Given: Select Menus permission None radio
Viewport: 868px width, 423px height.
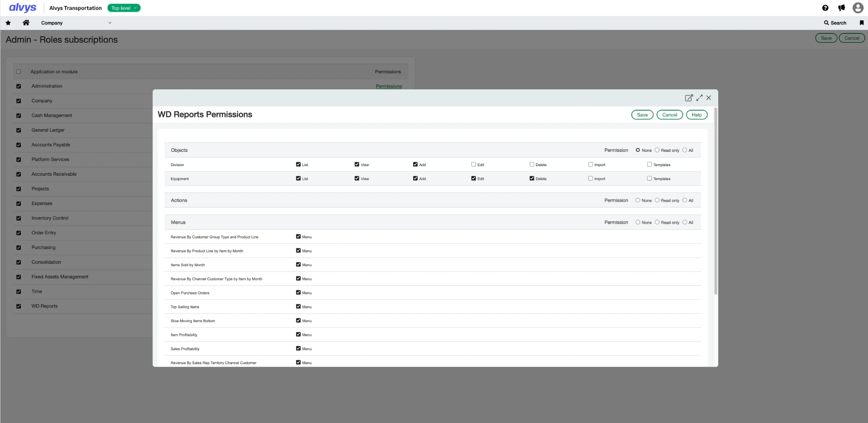Looking at the screenshot, I should [x=638, y=222].
